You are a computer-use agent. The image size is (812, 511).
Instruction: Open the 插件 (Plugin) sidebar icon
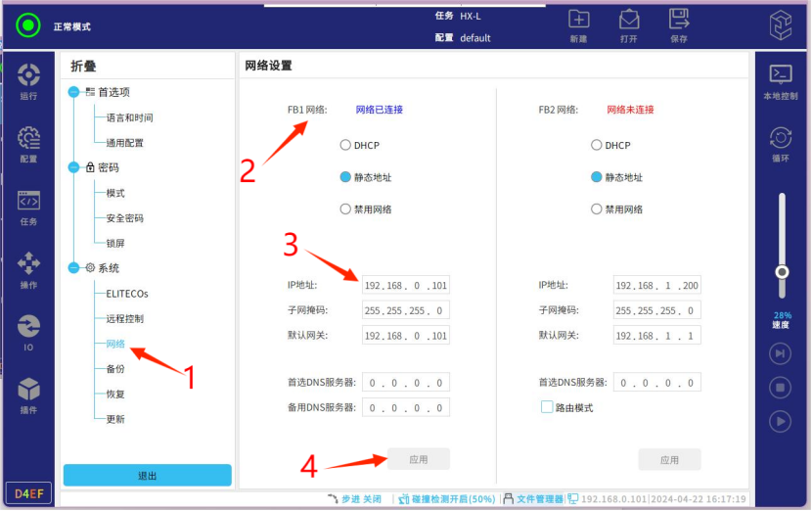[28, 394]
